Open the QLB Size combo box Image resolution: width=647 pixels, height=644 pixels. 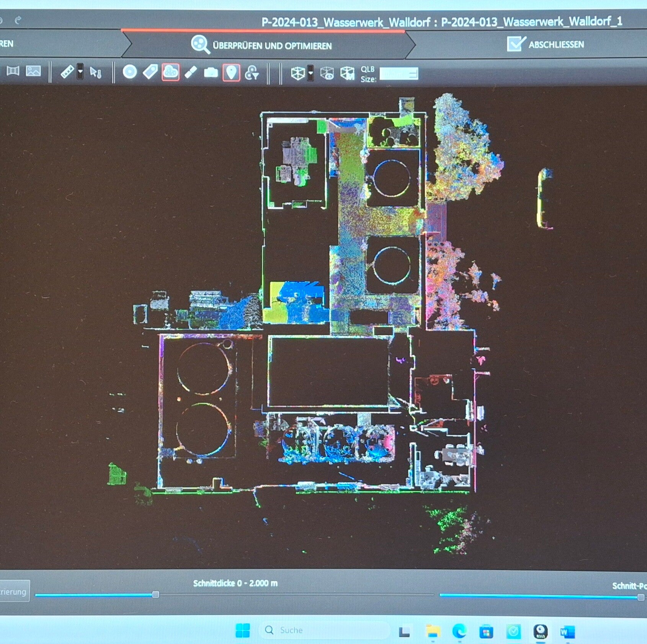[x=399, y=74]
